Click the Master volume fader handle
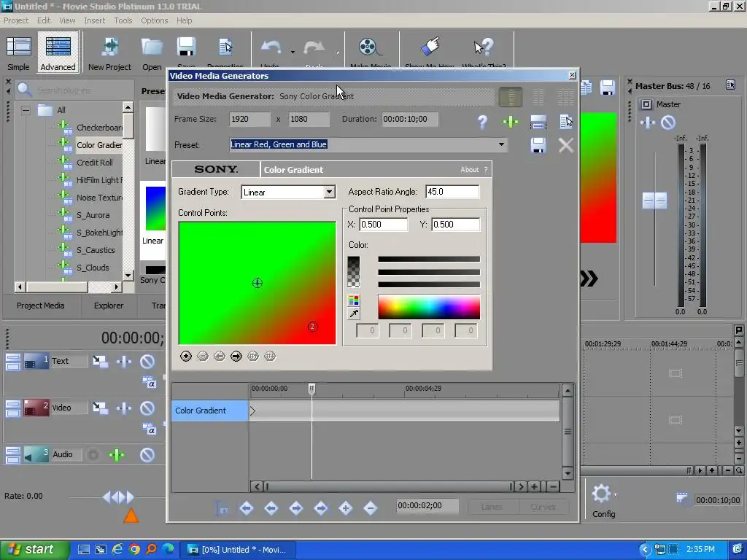Image resolution: width=747 pixels, height=560 pixels. (x=654, y=201)
